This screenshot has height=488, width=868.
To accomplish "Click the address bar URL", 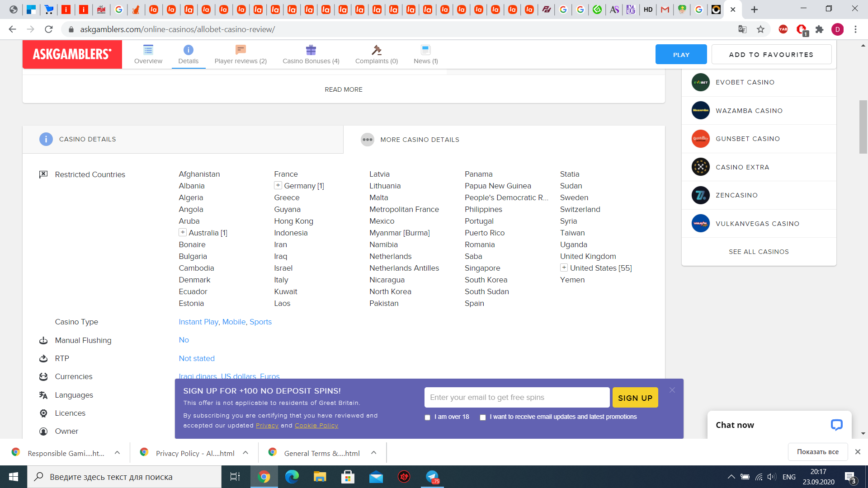I will (x=177, y=29).
